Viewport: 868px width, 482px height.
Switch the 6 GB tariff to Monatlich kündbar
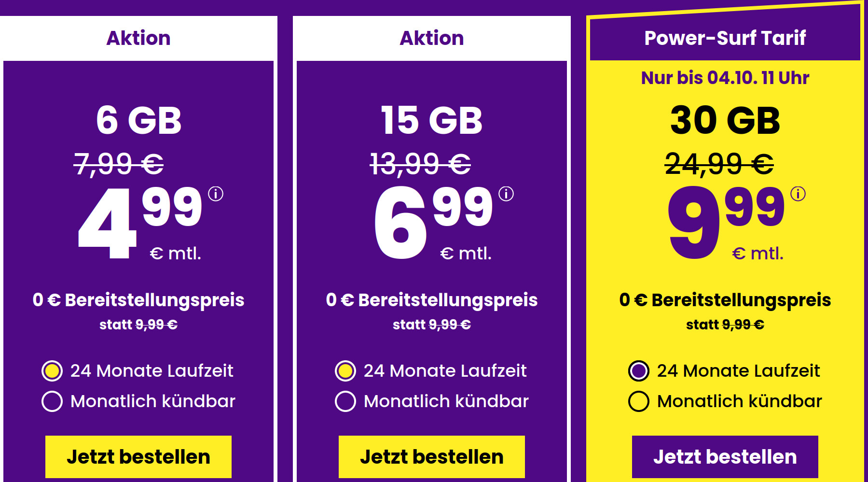tap(54, 400)
